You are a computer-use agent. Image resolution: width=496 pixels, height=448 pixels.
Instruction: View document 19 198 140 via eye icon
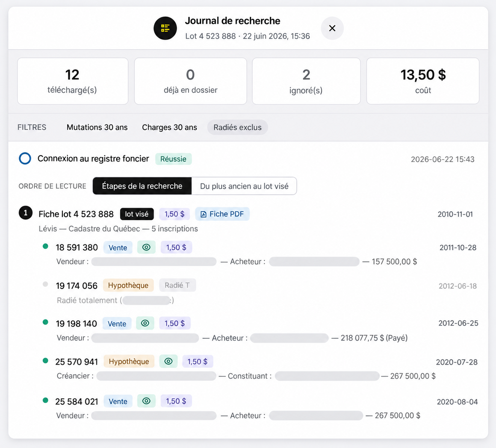145,323
